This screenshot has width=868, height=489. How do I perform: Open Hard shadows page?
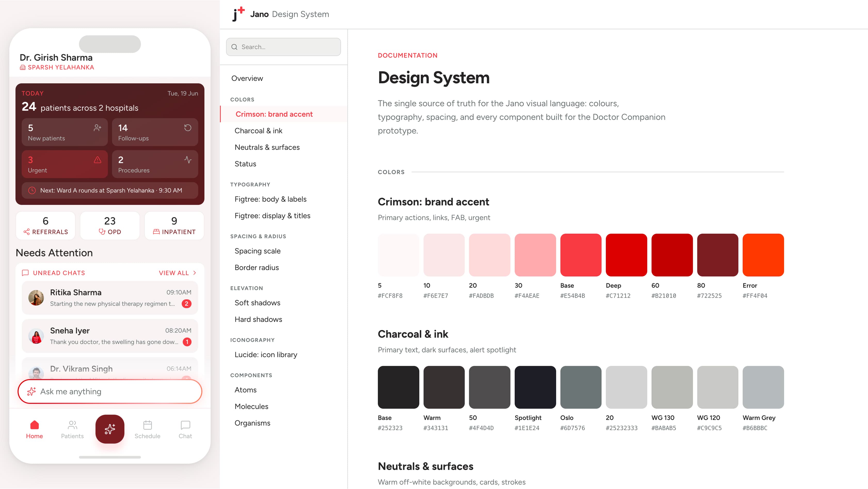point(258,319)
